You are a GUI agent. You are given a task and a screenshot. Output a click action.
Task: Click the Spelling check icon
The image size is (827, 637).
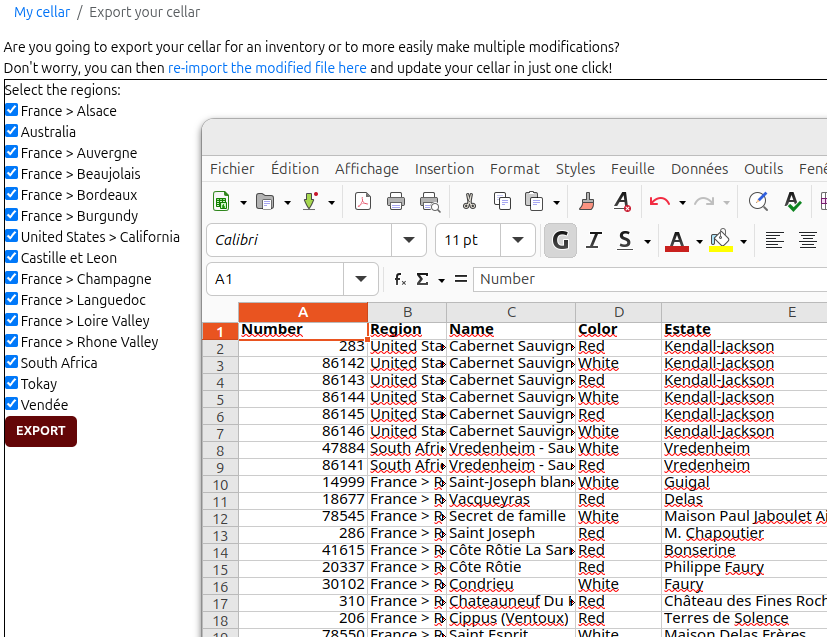point(792,202)
